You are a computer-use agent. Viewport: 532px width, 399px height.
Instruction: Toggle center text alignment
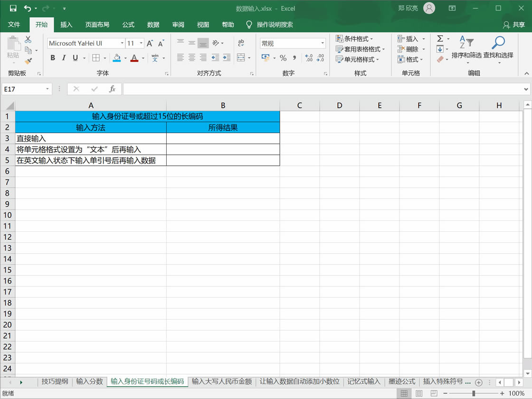(191, 58)
